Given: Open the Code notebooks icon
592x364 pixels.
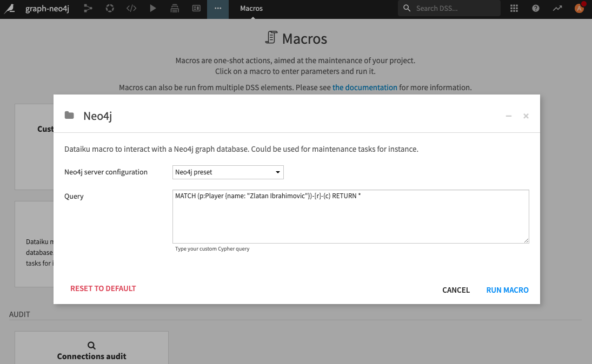Looking at the screenshot, I should click(131, 8).
